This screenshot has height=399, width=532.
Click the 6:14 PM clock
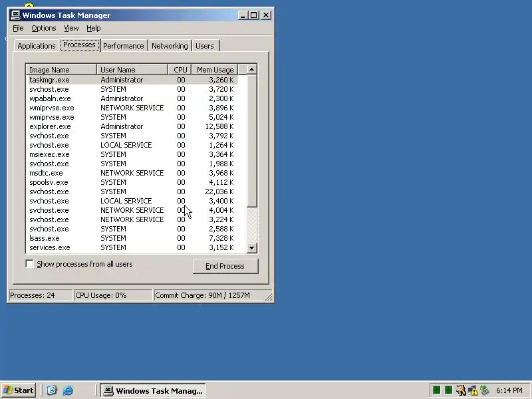[x=509, y=390]
